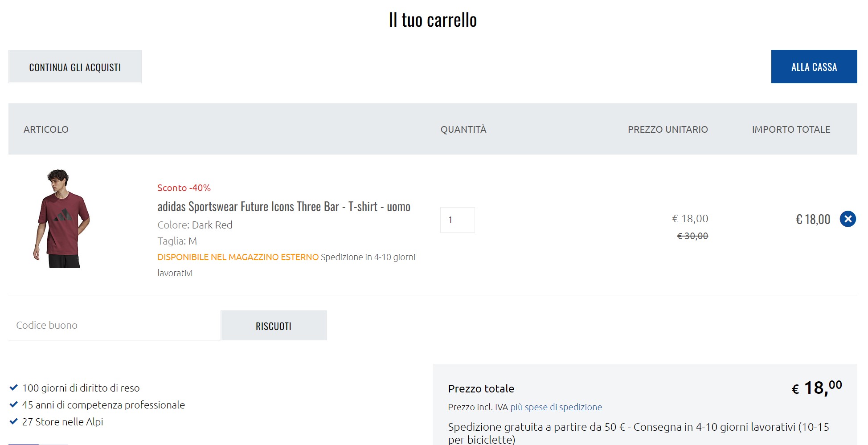
Task: Click the Articolo column header
Action: (46, 130)
